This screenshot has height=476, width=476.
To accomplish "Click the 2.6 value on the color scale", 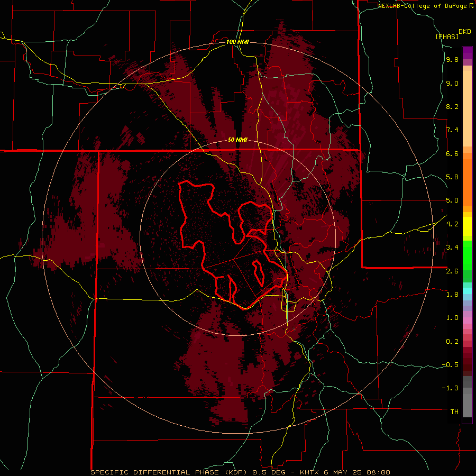I will click(x=452, y=271).
